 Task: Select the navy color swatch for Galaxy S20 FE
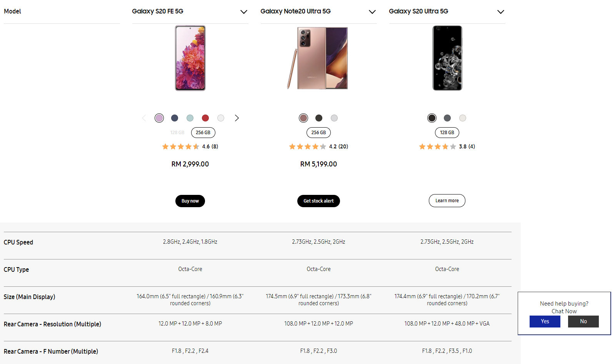(175, 118)
